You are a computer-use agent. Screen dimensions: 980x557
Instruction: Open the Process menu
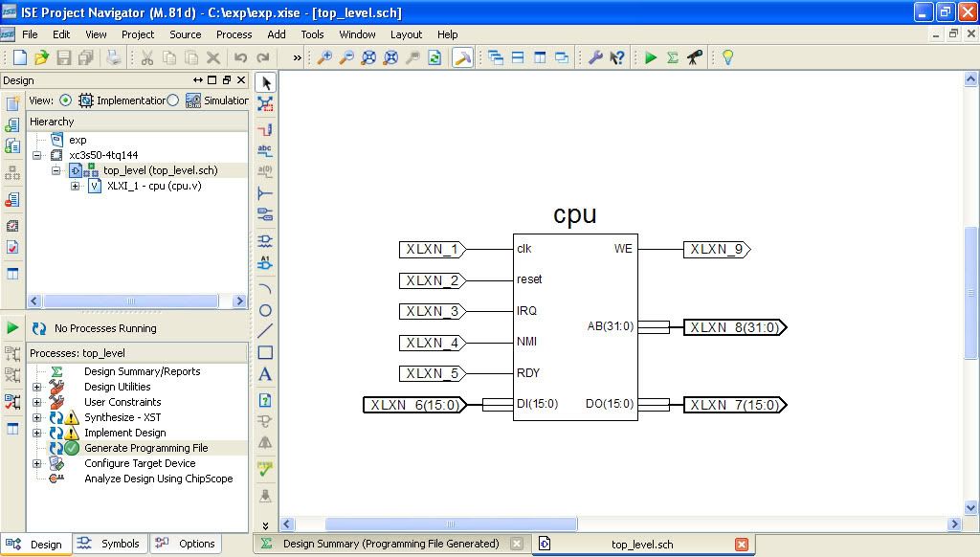pos(234,34)
